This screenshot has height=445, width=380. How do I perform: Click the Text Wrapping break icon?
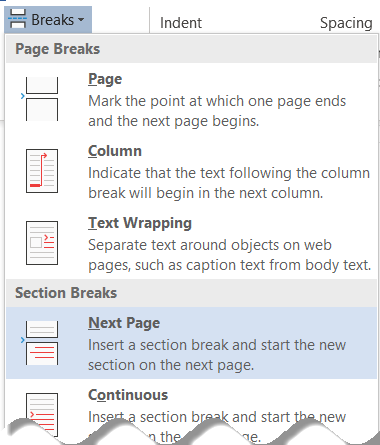coord(42,243)
